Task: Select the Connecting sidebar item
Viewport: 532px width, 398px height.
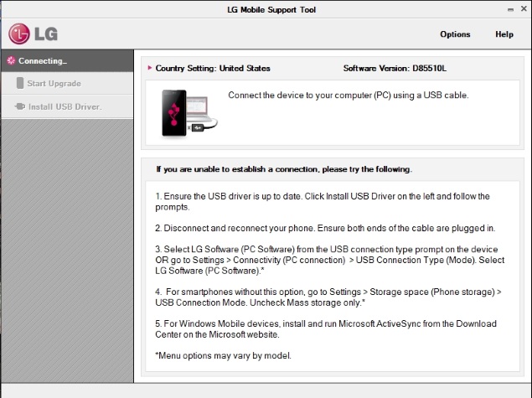Action: tap(67, 60)
